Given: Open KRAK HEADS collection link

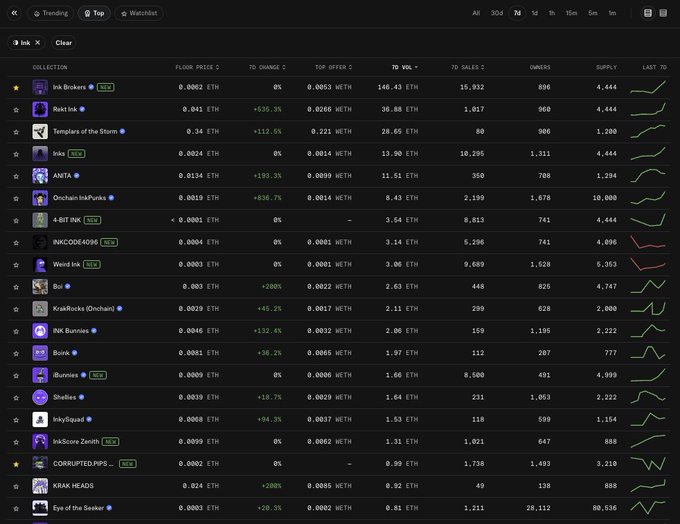Looking at the screenshot, I should [x=73, y=485].
